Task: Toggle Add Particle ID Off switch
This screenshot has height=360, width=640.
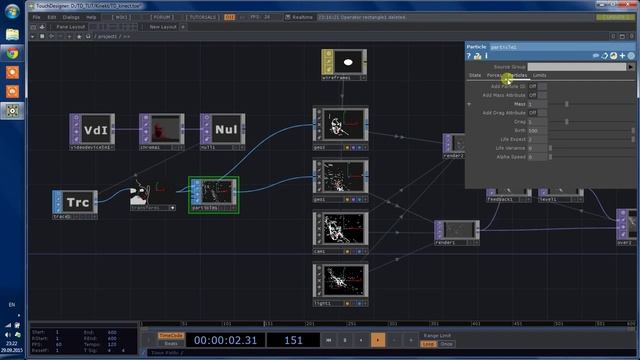Action: tap(537, 87)
